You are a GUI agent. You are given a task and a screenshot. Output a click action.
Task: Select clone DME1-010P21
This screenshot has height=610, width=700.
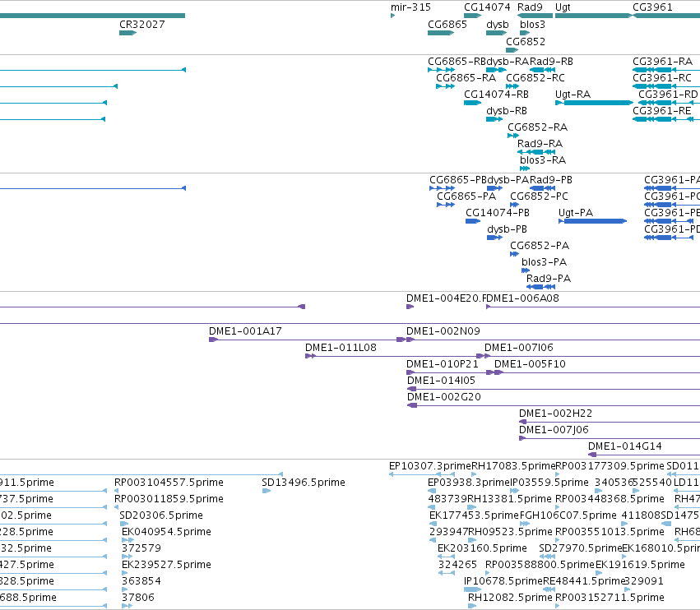click(x=450, y=372)
